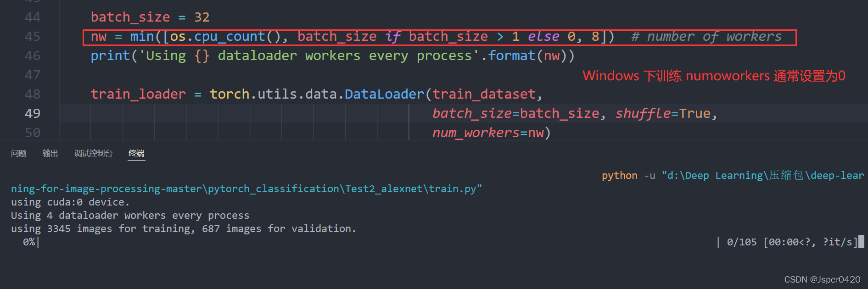The width and height of the screenshot is (868, 289).
Task: Click DataLoader in torch.utils.data.DataLoader
Action: pos(385,94)
